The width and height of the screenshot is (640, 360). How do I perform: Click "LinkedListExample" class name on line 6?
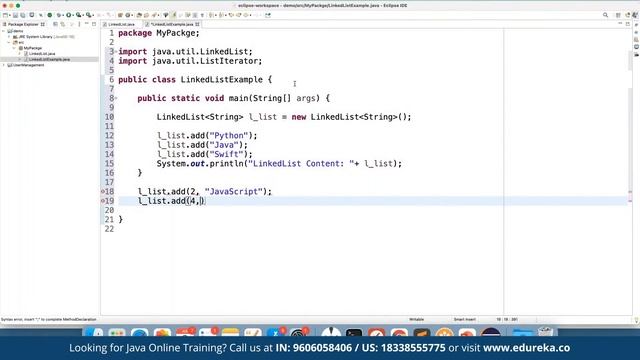[x=222, y=80]
